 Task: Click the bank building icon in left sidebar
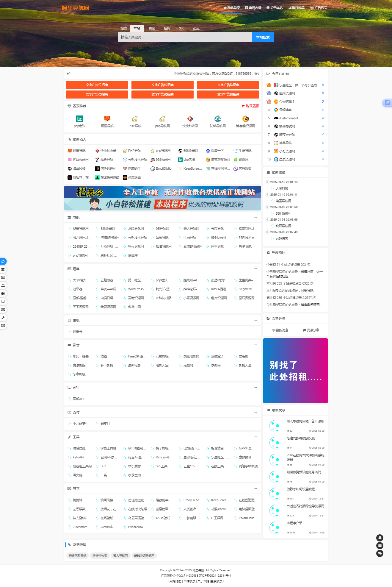[x=3, y=269]
